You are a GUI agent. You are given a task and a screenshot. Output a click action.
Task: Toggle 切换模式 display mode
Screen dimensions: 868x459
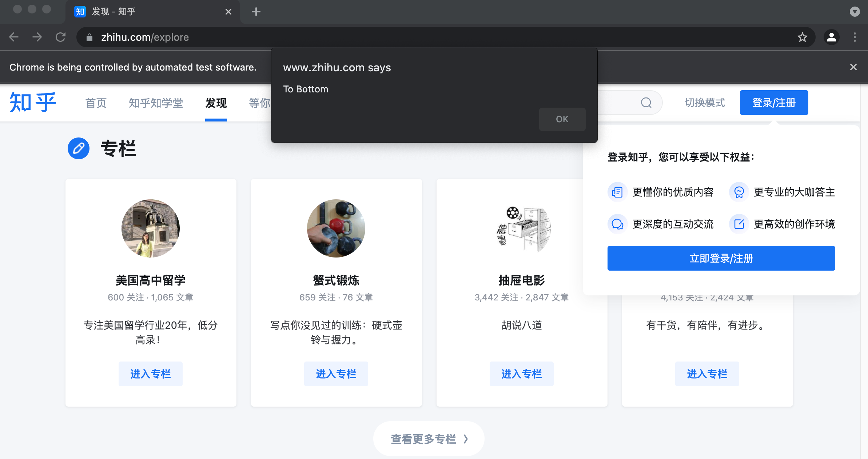(x=705, y=103)
